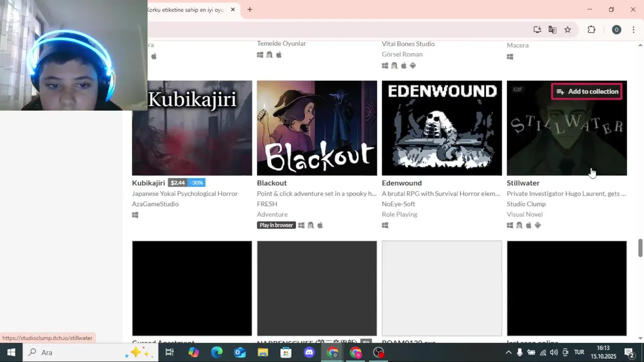Screen dimensions: 644x362
Task: Open the Edenwound title link
Action: tap(401, 183)
